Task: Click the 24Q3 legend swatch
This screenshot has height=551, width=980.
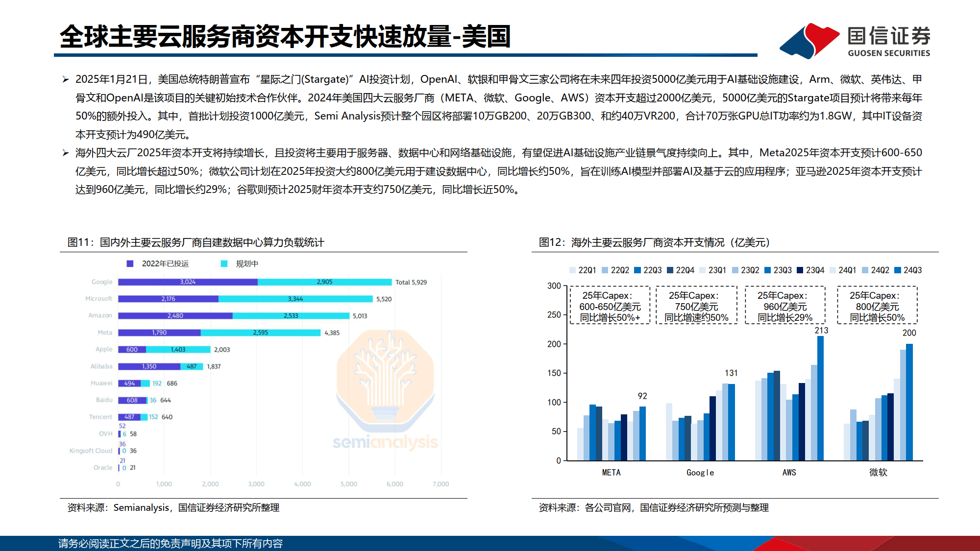Action: tap(898, 270)
